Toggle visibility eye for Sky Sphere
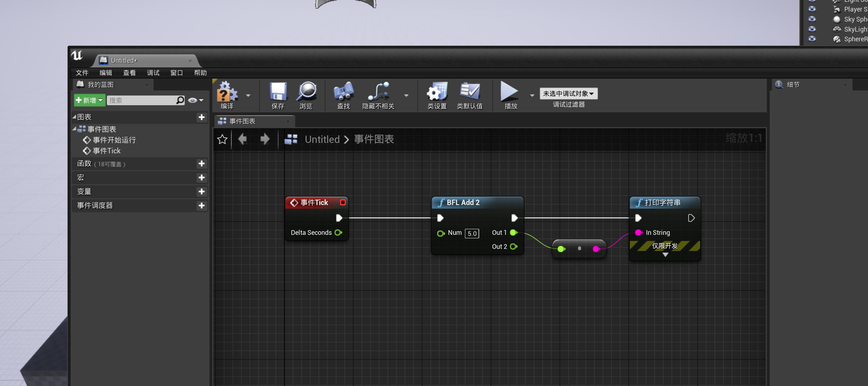868x386 pixels. tap(812, 19)
